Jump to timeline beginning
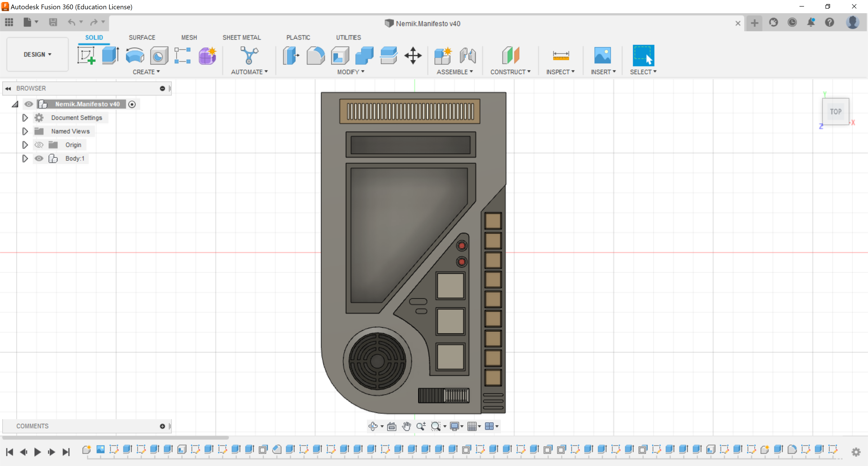The width and height of the screenshot is (868, 466). pos(9,452)
